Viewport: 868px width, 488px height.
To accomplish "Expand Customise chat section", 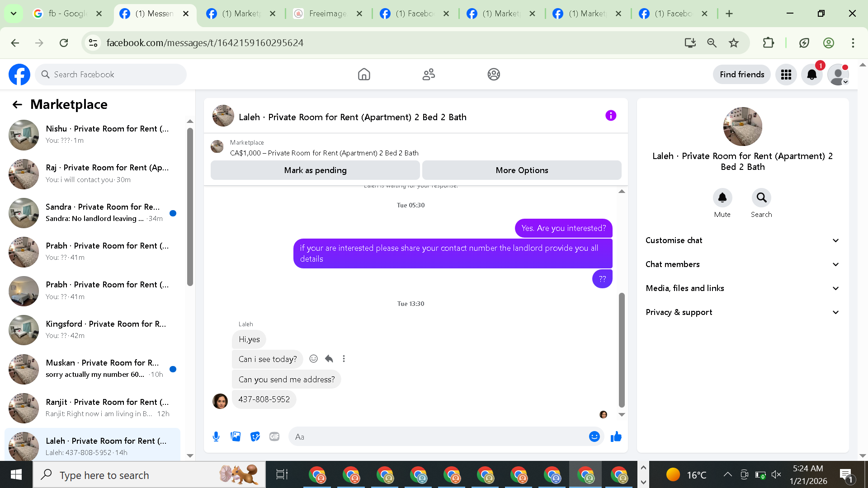I will point(742,240).
